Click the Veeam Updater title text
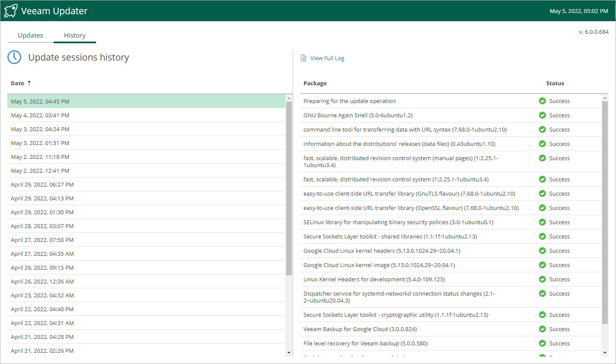616x364 pixels. 54,11
